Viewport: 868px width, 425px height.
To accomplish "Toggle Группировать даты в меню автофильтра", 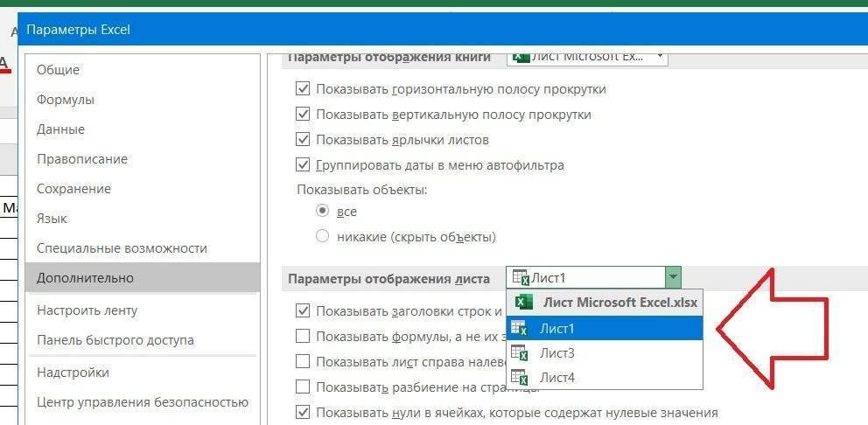I will (x=303, y=165).
